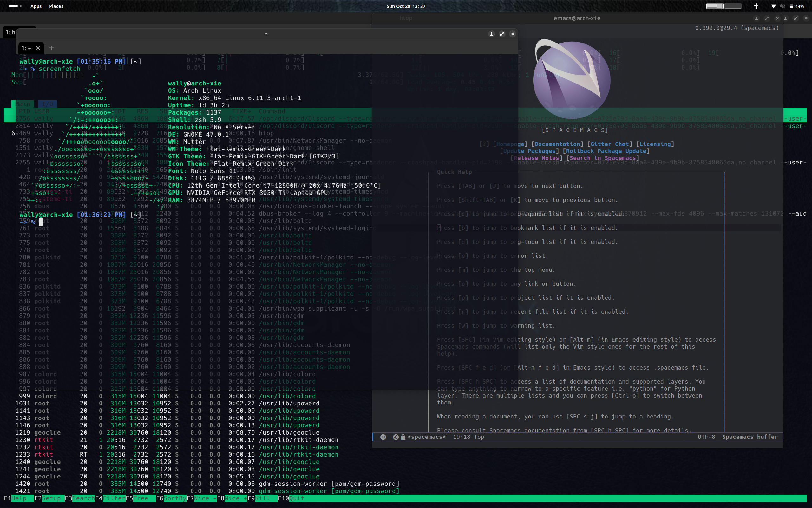Viewport: 812px width, 508px height.
Task: Click F8 Nice + in htop footer
Action: [x=232, y=498]
